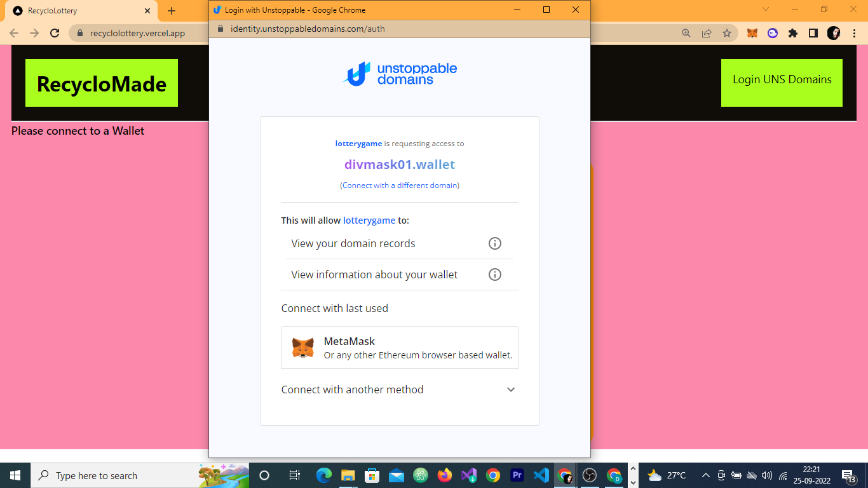The height and width of the screenshot is (488, 868).
Task: Open notification center with 13 badge
Action: tap(849, 475)
